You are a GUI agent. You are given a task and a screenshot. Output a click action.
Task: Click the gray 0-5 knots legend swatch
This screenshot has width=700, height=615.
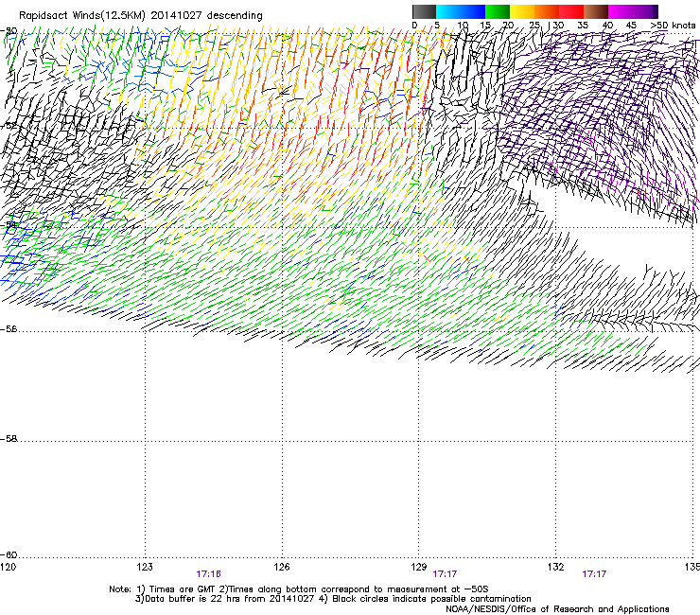click(424, 11)
